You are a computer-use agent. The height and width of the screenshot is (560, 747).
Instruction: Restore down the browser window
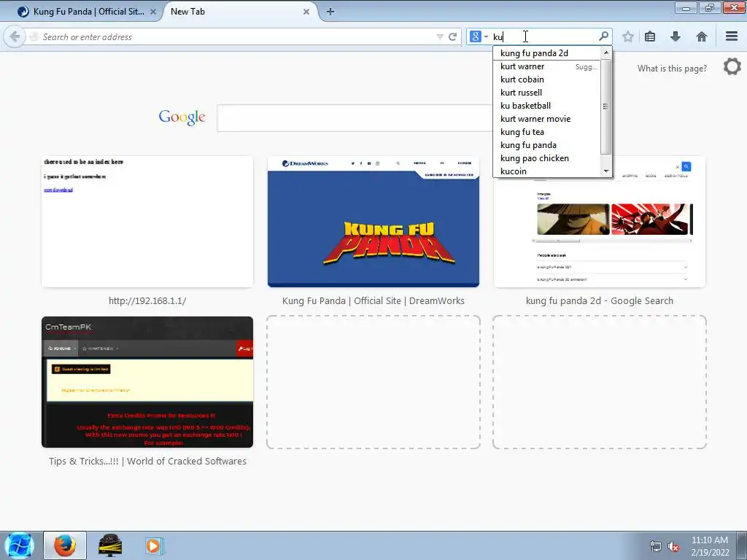point(710,8)
